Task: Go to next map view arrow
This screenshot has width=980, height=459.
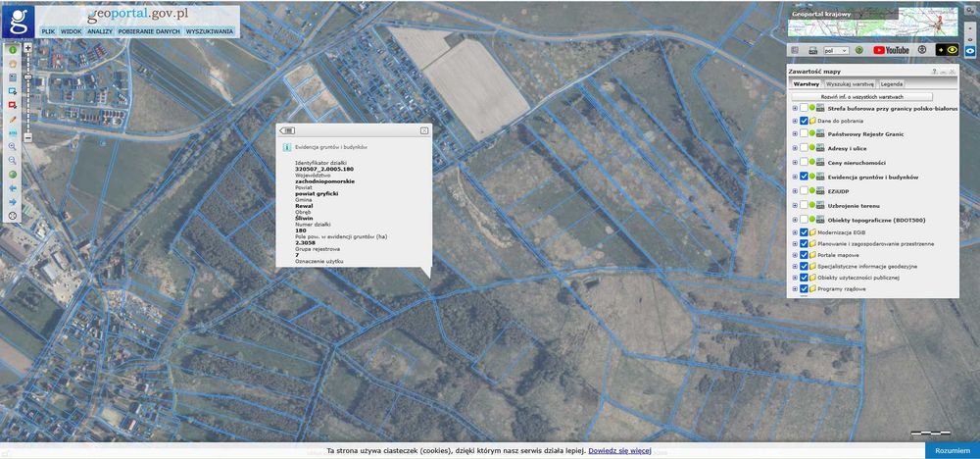Action: (13, 202)
